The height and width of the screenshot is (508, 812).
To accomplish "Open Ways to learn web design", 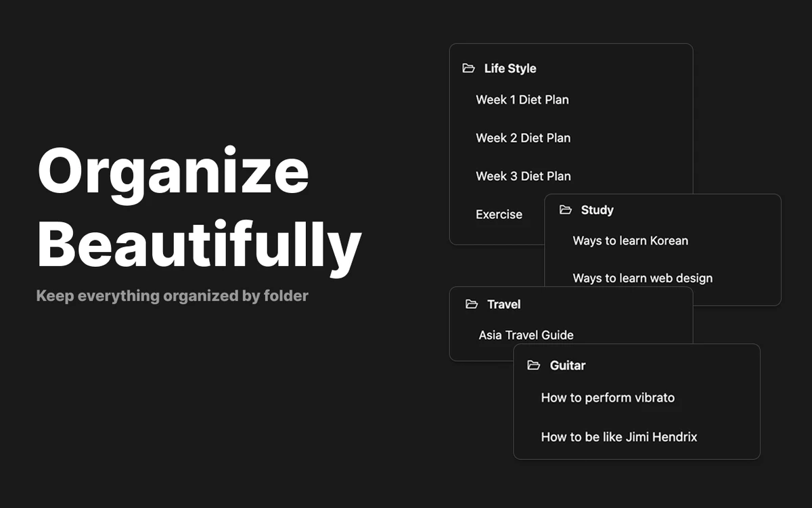I will [642, 278].
